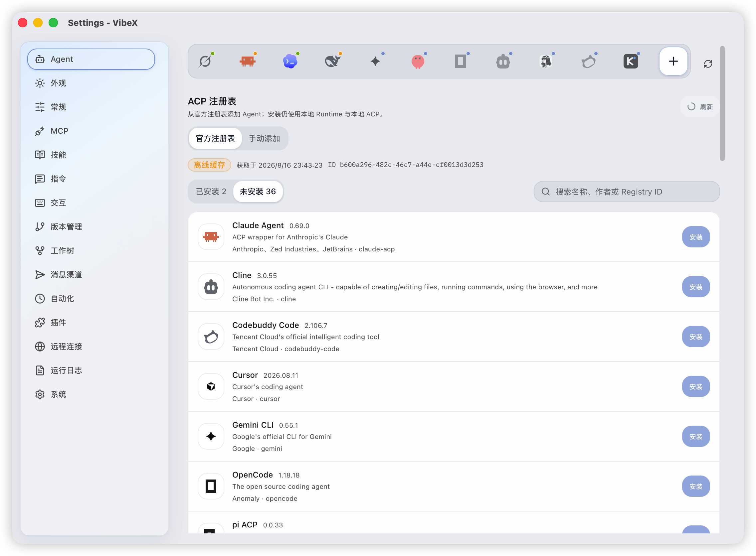Click the OpenCode logo in the registry list
Image resolution: width=756 pixels, height=556 pixels.
click(x=211, y=486)
